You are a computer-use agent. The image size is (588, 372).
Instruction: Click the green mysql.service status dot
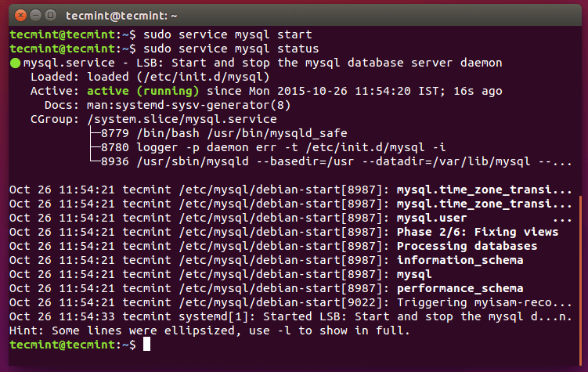(x=16, y=63)
